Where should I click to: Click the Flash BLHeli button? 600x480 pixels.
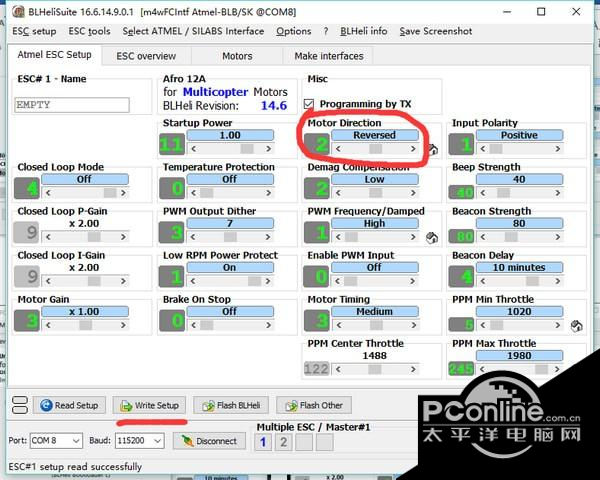(231, 405)
